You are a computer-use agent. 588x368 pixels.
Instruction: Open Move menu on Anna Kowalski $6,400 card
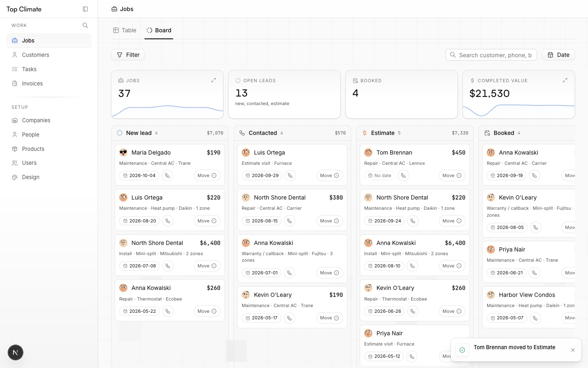click(x=452, y=266)
